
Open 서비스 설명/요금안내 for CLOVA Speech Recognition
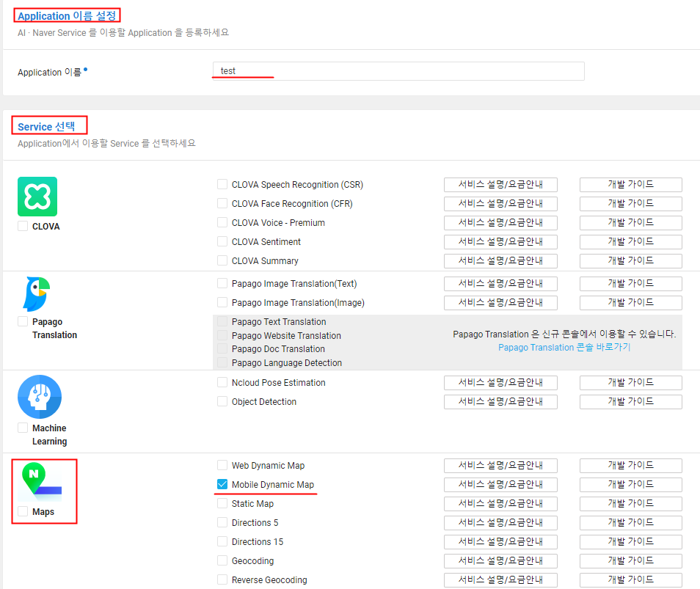500,184
